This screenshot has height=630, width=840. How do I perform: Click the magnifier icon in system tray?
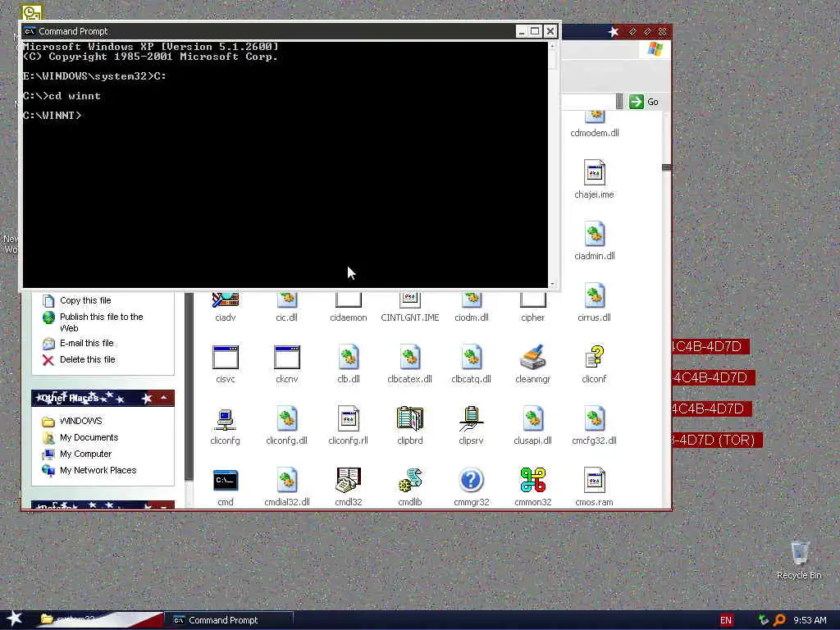click(x=779, y=620)
